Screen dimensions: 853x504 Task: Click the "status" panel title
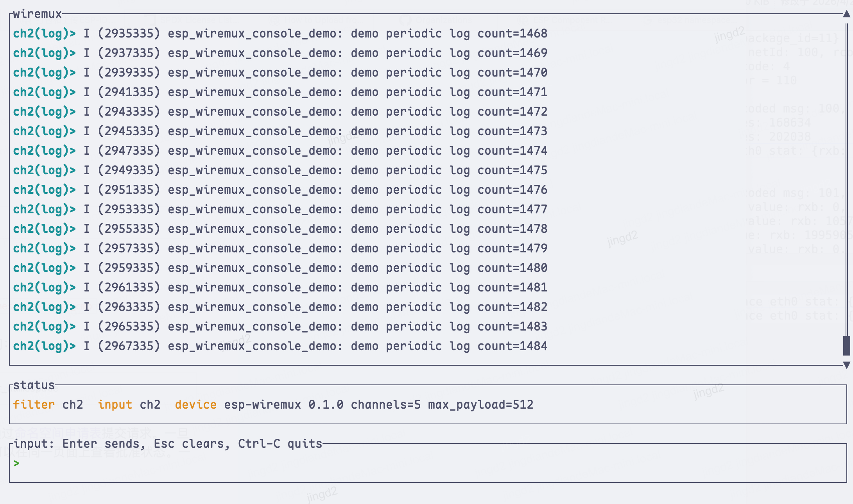(x=34, y=385)
